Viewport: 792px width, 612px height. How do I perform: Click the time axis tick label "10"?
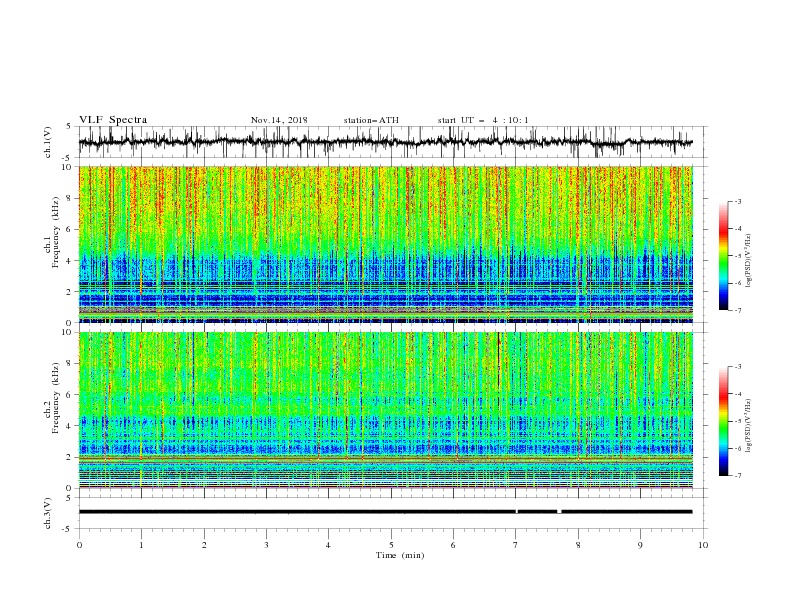click(703, 545)
